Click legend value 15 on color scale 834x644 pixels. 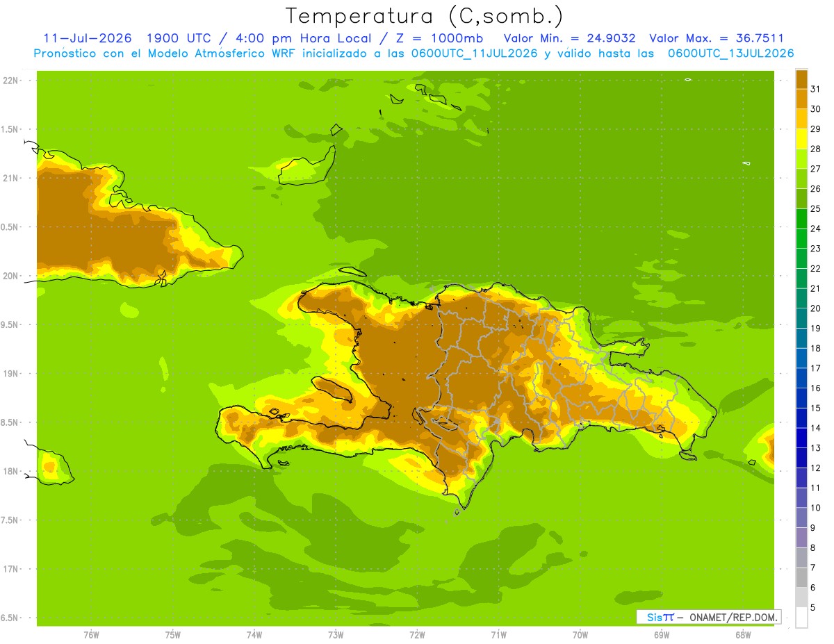coord(816,408)
